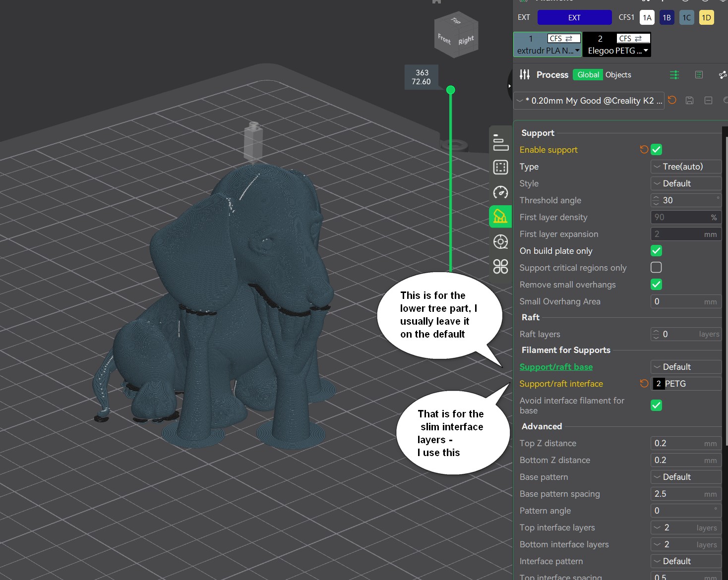Click the Support/raft interface label
Screen dimensions: 728x580
[x=561, y=384]
